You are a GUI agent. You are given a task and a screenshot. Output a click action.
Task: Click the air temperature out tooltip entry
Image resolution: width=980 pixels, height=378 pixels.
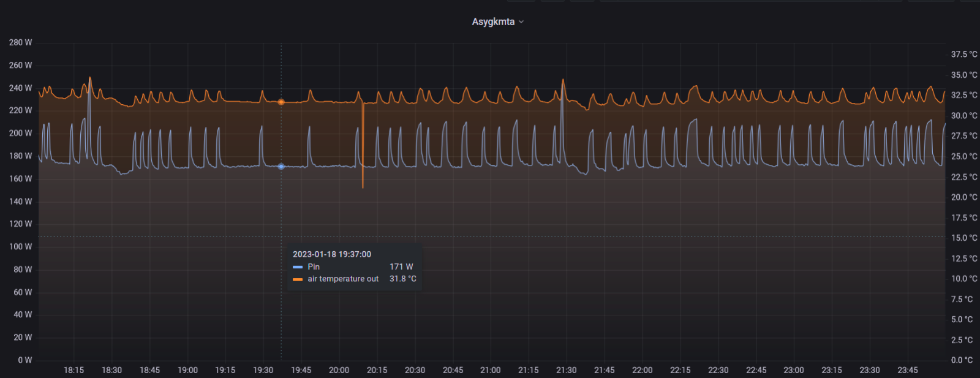tap(343, 279)
